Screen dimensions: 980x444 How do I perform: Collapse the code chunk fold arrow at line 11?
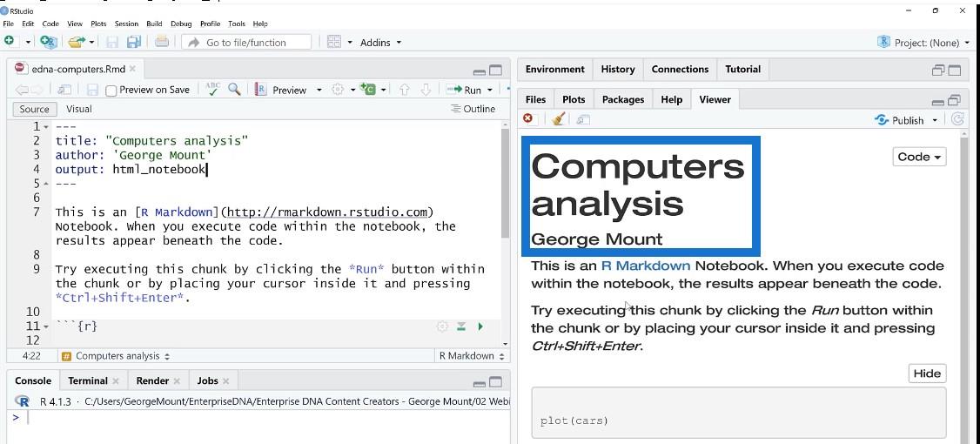point(46,326)
